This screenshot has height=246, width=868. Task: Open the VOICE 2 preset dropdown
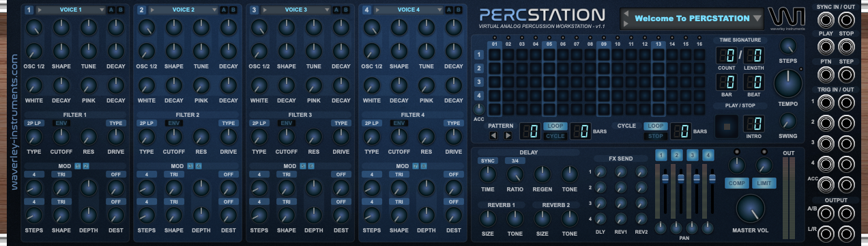point(214,10)
